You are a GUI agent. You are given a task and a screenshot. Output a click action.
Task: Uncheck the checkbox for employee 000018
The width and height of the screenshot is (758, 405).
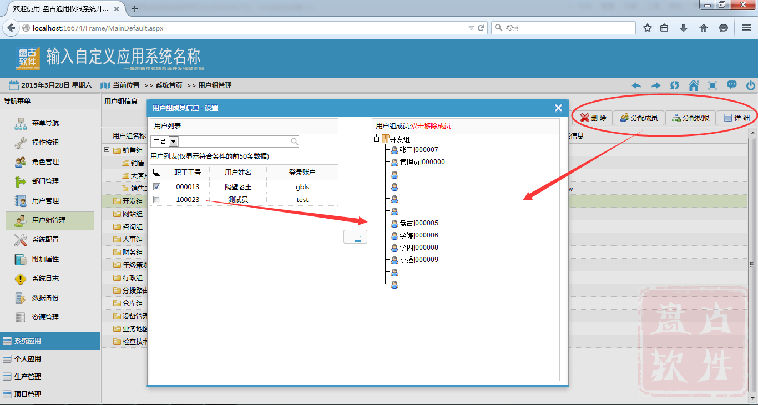(156, 187)
